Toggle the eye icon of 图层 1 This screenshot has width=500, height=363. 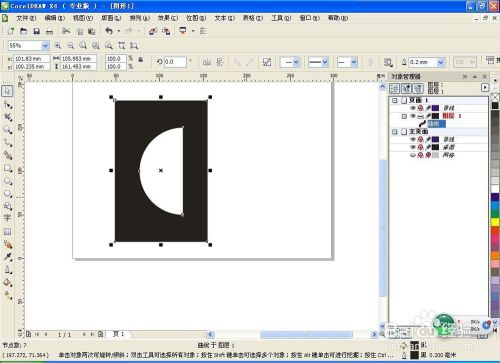pos(413,116)
